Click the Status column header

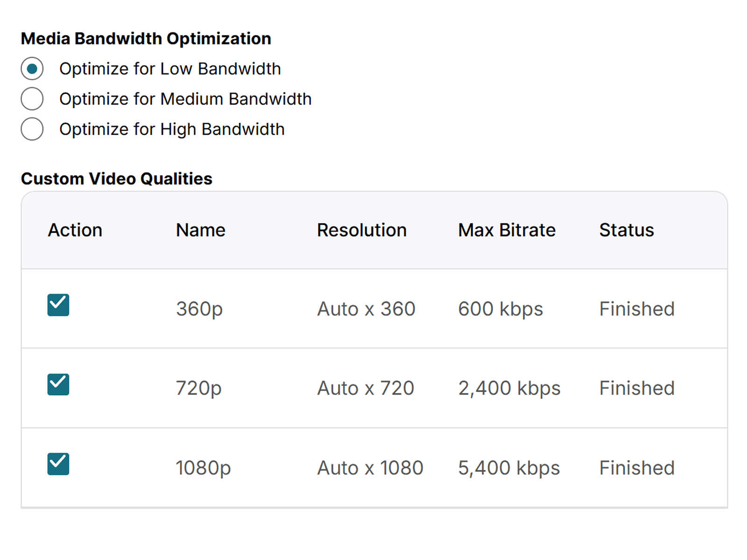(x=627, y=230)
